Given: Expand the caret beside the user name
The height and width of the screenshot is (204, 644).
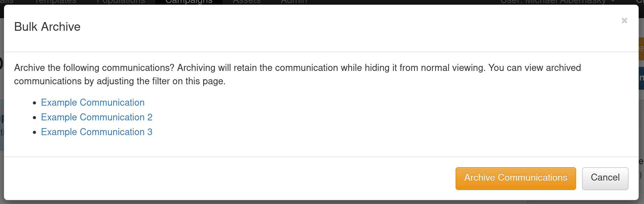Looking at the screenshot, I should pyautogui.click(x=613, y=1).
